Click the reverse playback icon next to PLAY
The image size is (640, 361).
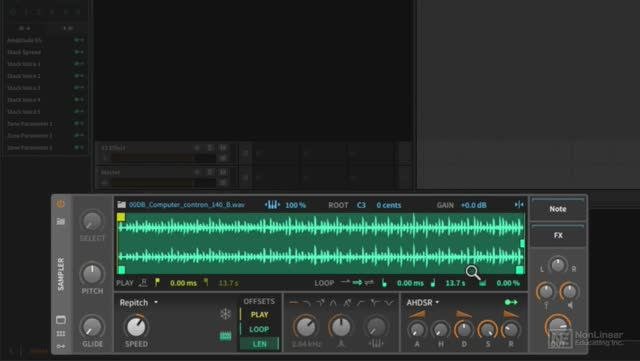point(143,283)
